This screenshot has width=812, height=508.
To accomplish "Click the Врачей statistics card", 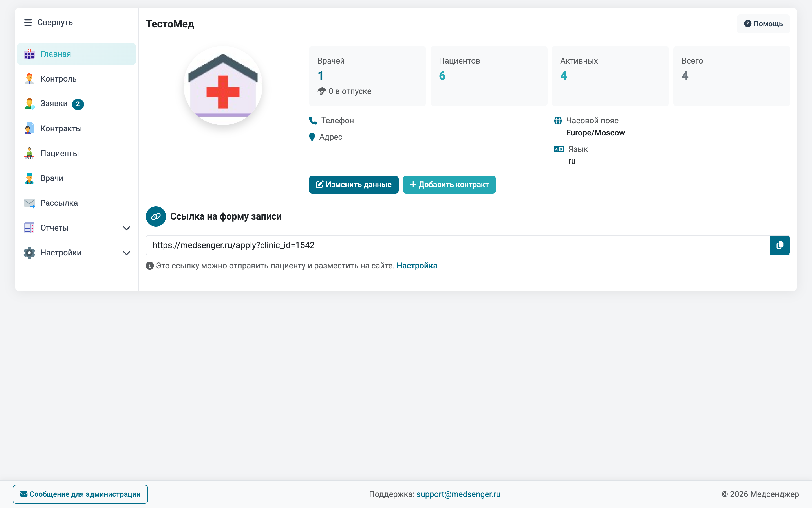I will 367,76.
